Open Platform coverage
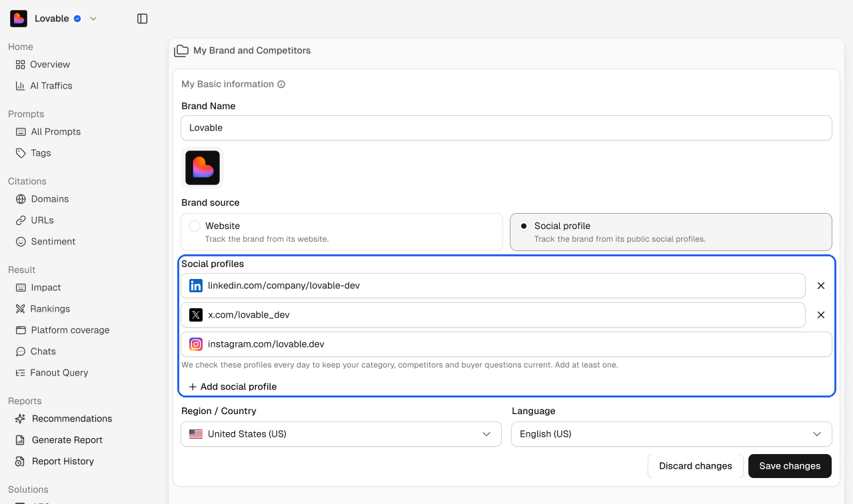853x504 pixels. tap(62, 330)
